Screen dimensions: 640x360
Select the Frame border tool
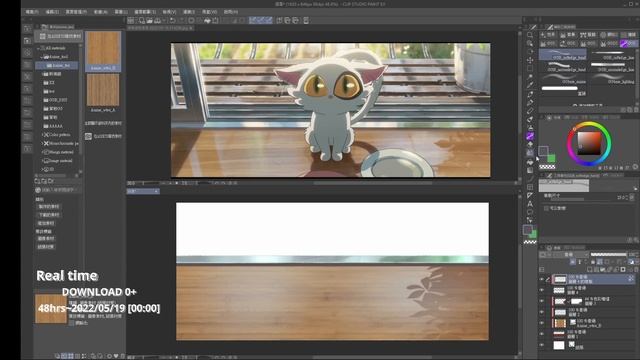(x=530, y=187)
